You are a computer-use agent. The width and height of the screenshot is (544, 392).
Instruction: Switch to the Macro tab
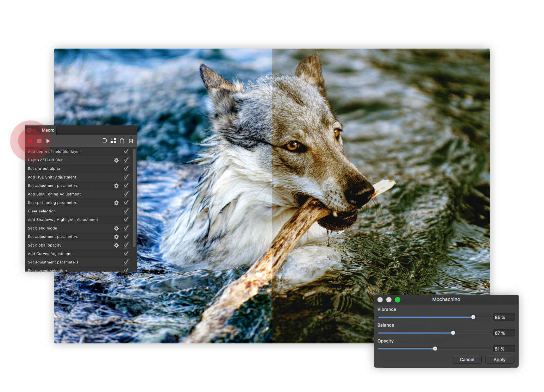pos(48,130)
